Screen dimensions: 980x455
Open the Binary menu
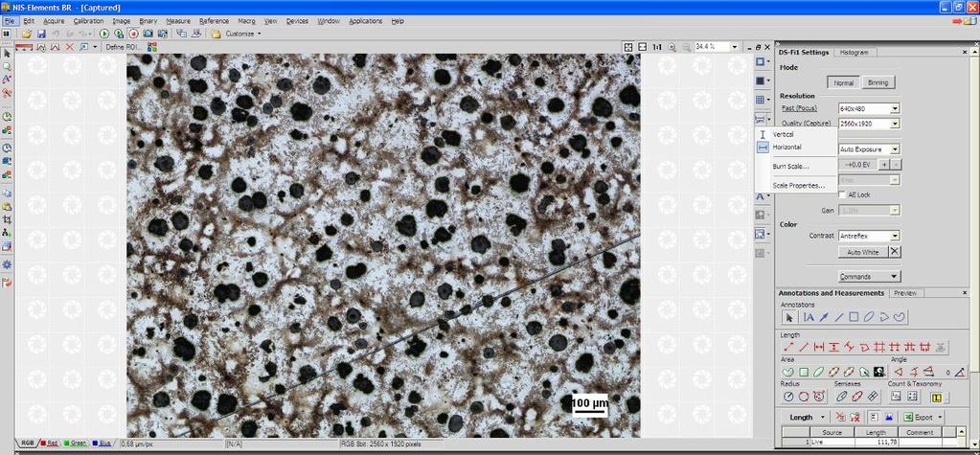coord(148,21)
